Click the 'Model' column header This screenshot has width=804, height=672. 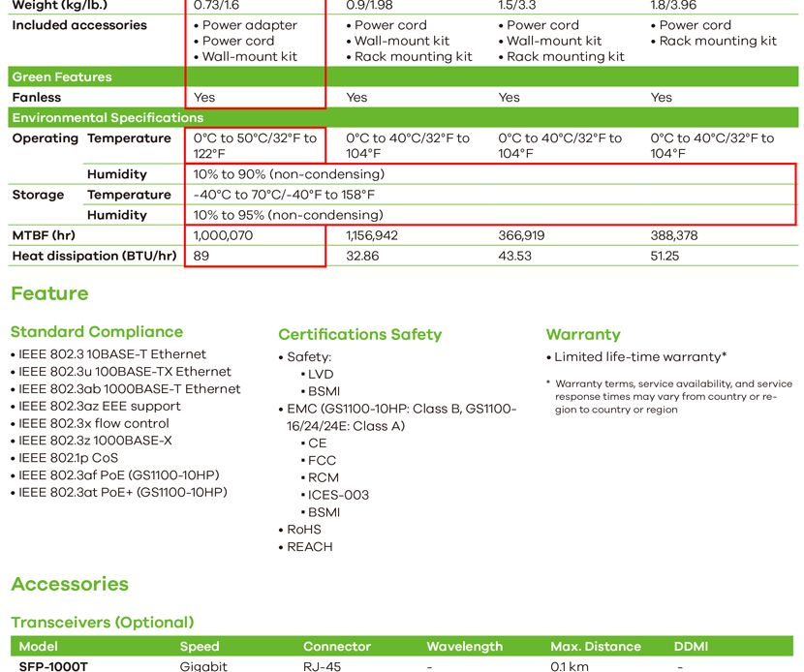click(x=39, y=647)
